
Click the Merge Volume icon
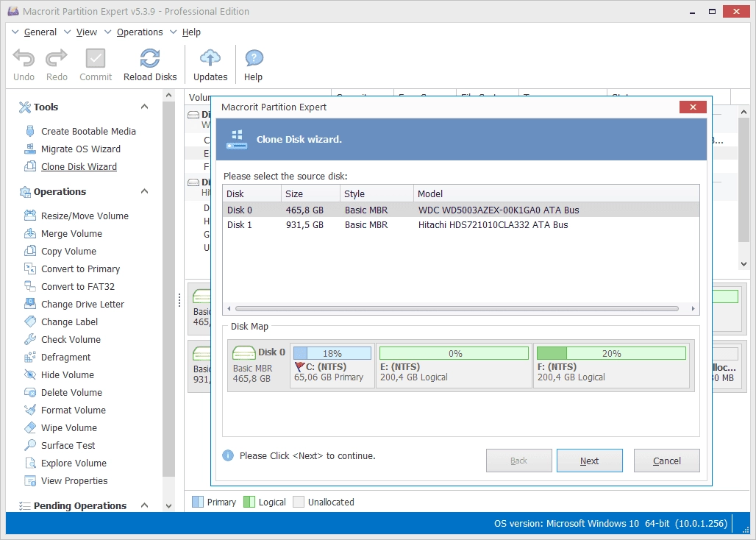pyautogui.click(x=30, y=233)
